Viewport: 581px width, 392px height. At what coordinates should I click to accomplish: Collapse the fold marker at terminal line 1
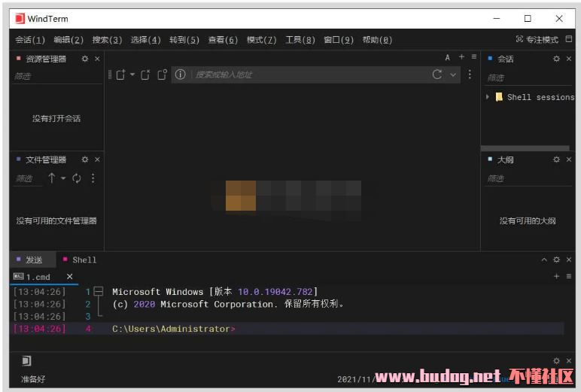click(x=99, y=291)
